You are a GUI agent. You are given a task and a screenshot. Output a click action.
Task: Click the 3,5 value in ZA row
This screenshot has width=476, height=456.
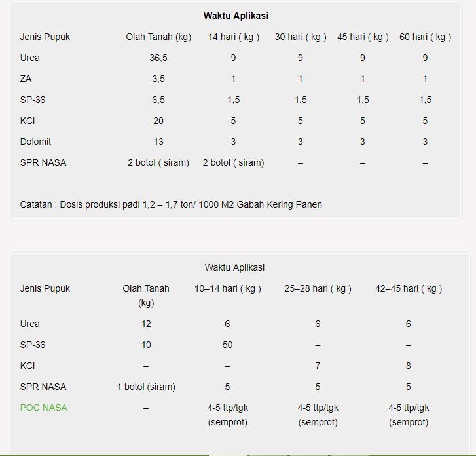point(158,79)
